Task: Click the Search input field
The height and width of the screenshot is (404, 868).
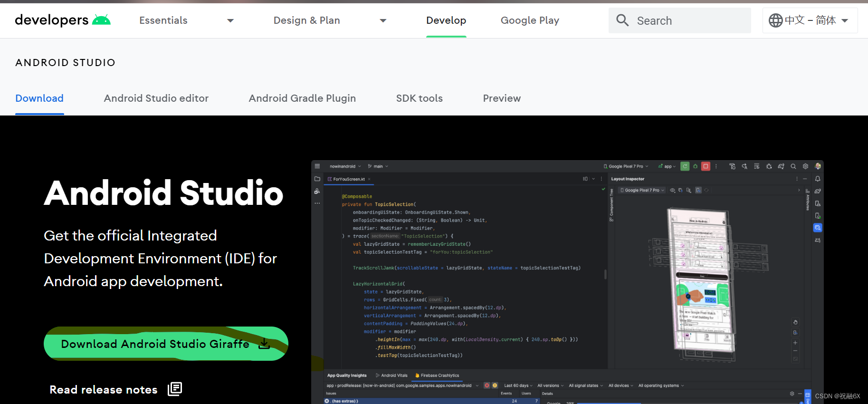Action: pos(680,20)
